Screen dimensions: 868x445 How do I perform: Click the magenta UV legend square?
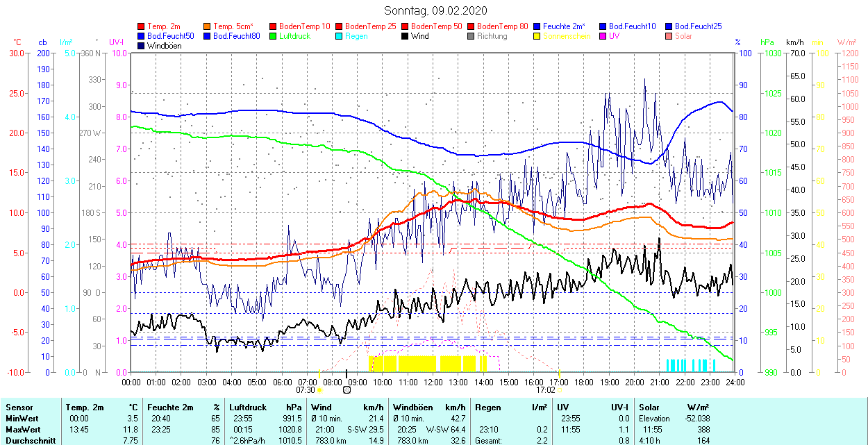(x=603, y=36)
